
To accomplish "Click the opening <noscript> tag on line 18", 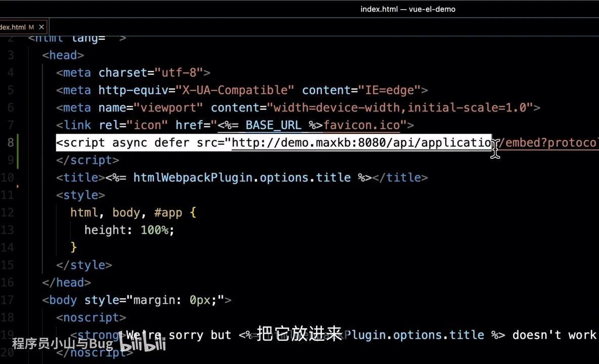I will coord(91,318).
